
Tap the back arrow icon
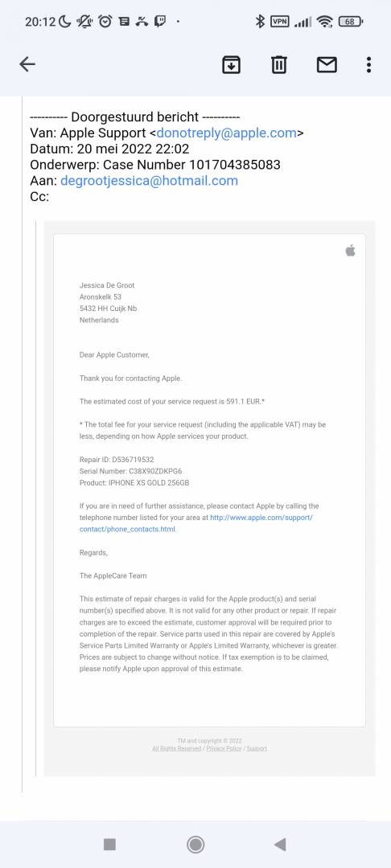27,64
